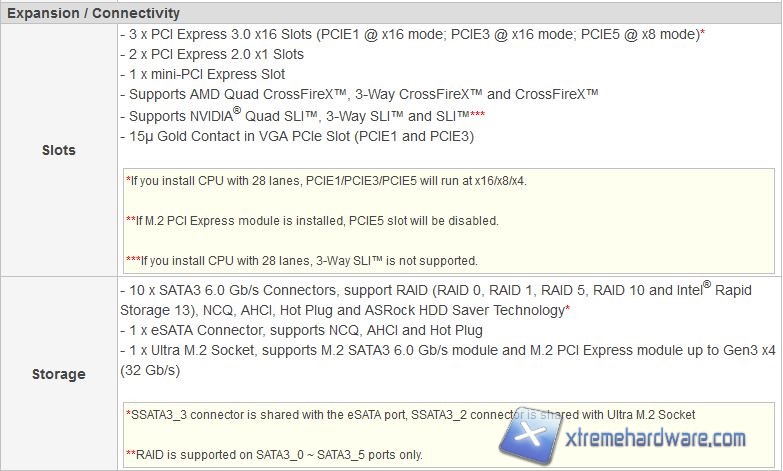The image size is (783, 471).
Task: Click the PCI Express 2.0 x1 Slots line
Action: point(211,54)
